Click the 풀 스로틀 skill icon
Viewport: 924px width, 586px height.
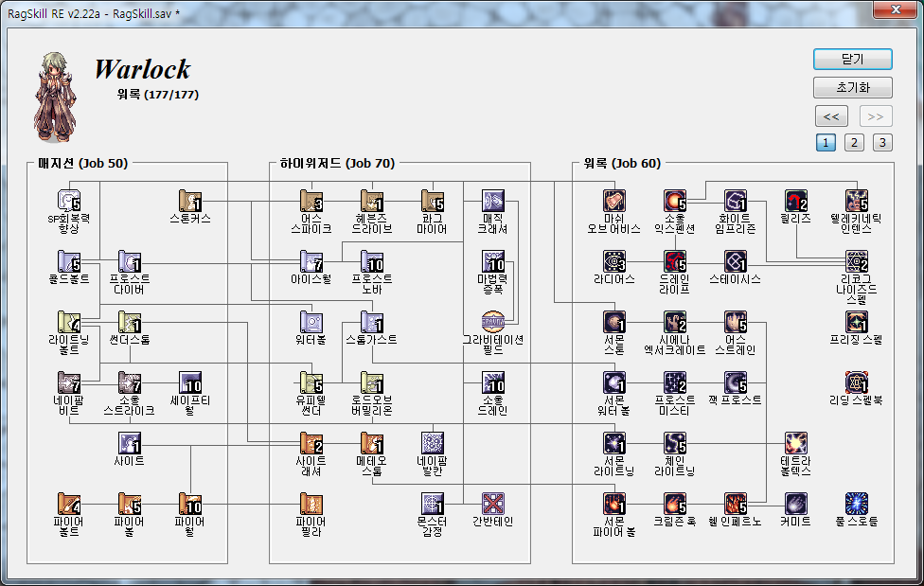(x=856, y=504)
